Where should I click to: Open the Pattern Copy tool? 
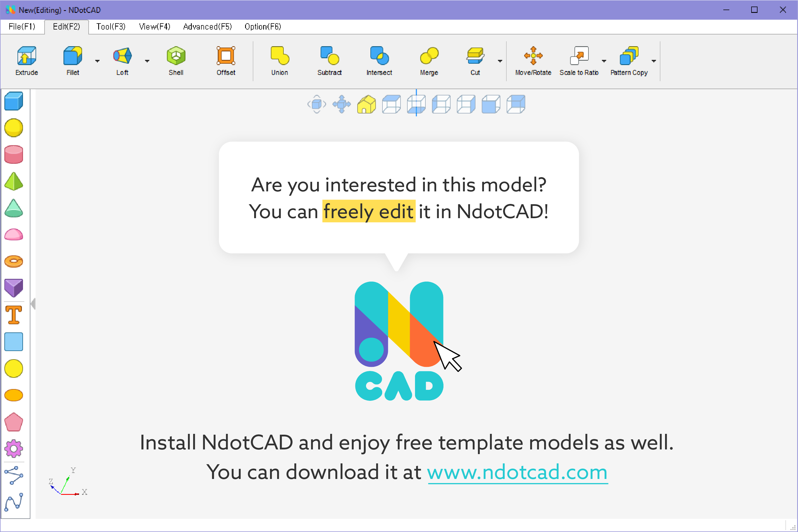click(629, 61)
